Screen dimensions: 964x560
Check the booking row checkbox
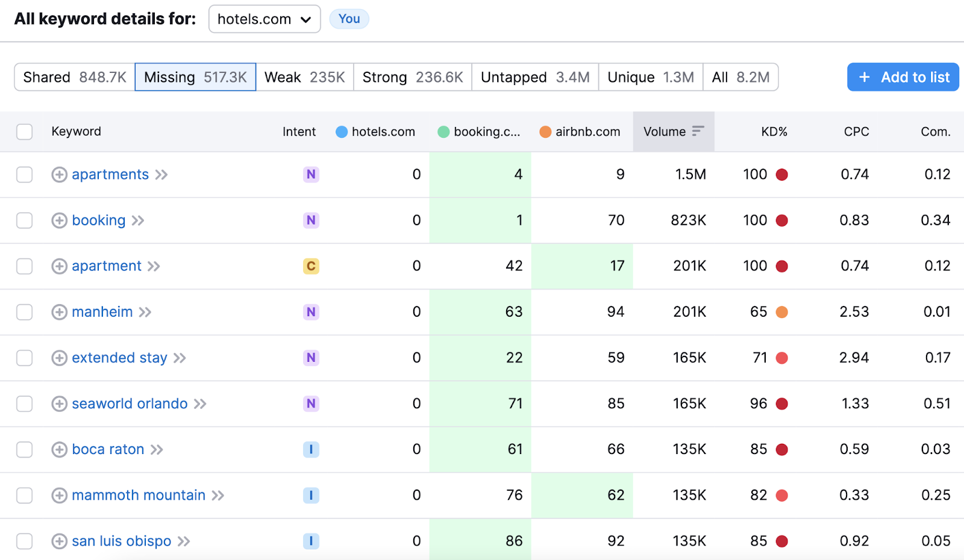[x=24, y=220]
